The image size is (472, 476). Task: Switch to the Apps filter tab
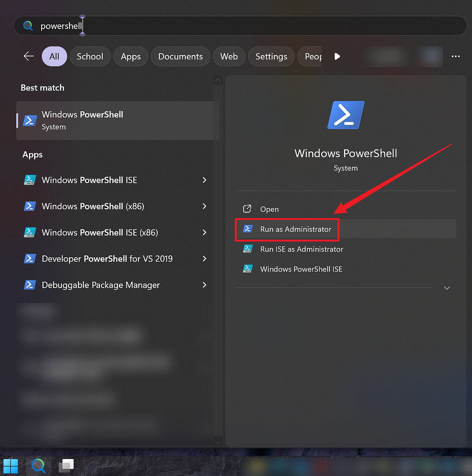click(x=130, y=56)
